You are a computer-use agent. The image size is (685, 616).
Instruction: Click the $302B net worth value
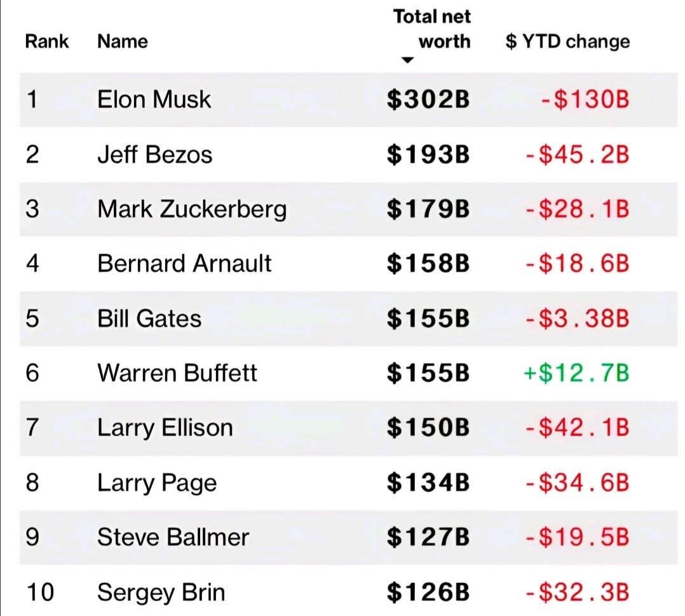(x=428, y=99)
